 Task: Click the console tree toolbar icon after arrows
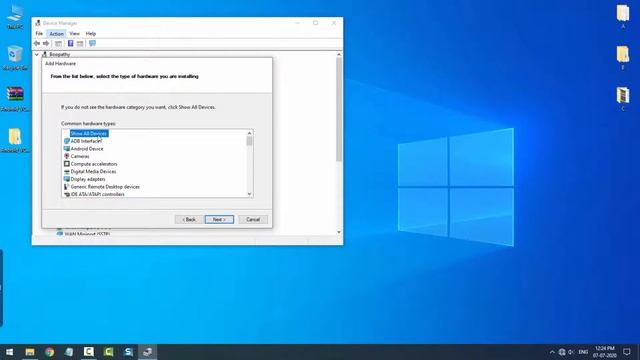coord(58,43)
